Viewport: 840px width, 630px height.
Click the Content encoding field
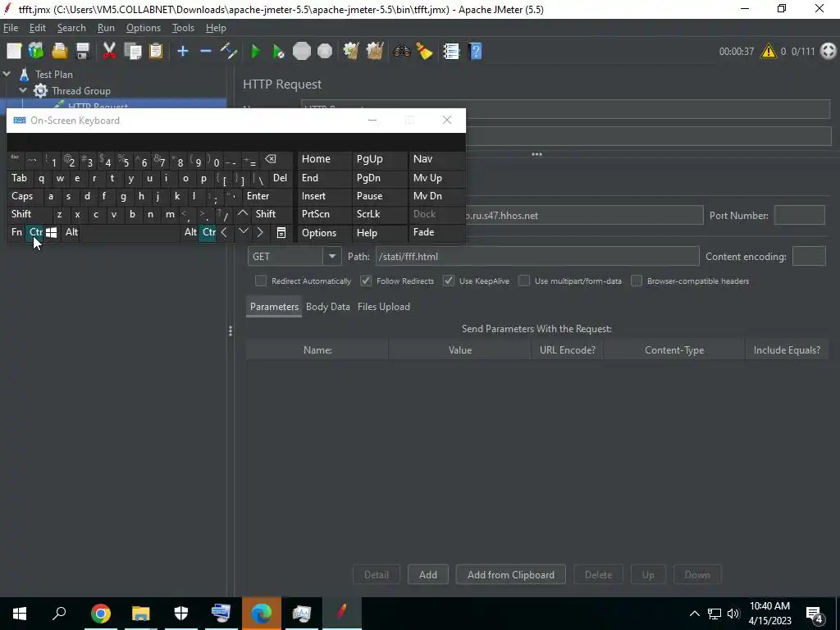[809, 256]
